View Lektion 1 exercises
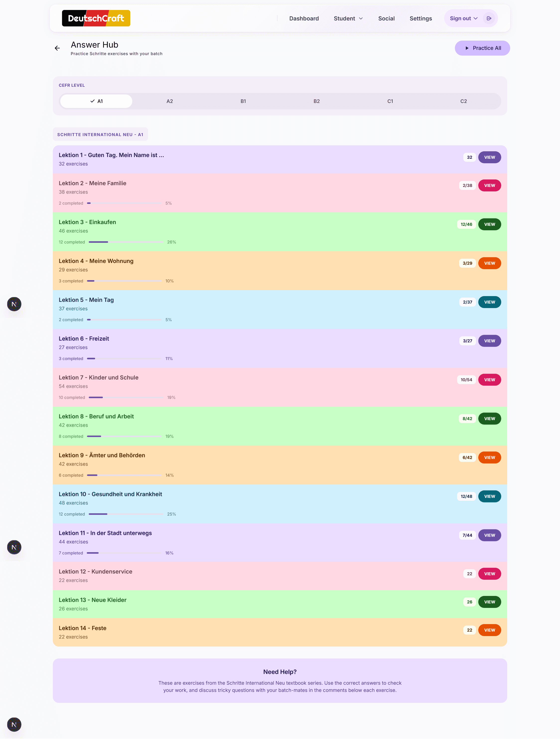This screenshot has height=739, width=560. (x=490, y=157)
